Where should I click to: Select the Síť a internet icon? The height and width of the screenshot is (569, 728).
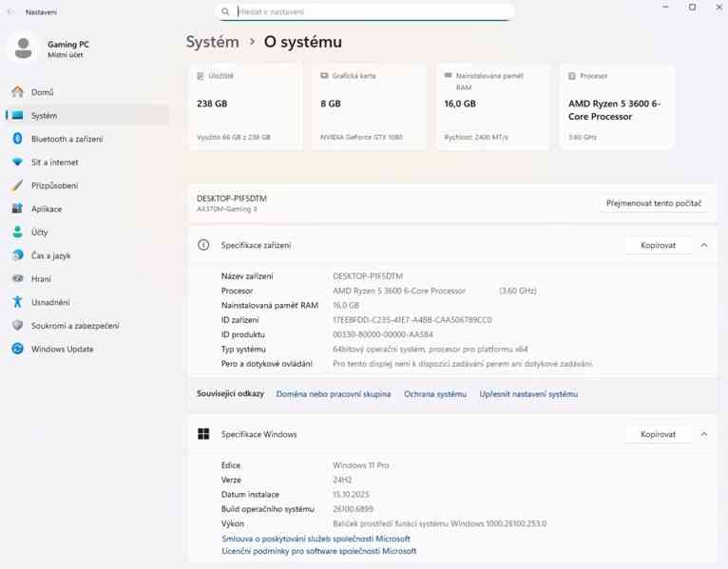pos(17,162)
